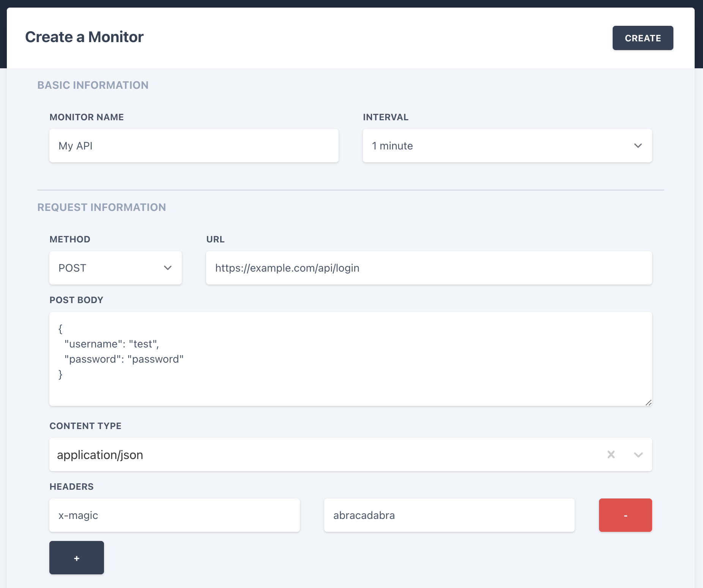This screenshot has height=588, width=703.
Task: Grab the Post Body resize handle
Action: 648,402
